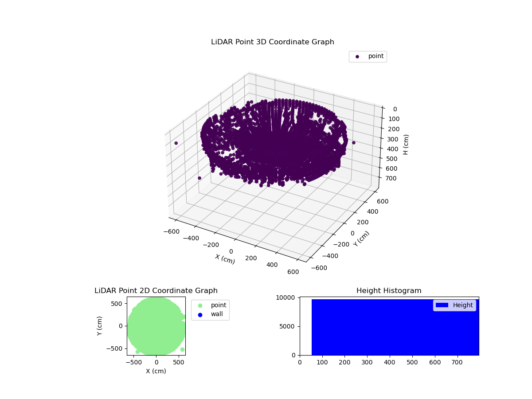Viewport: 532px width, 399px height.
Task: Click the green outlier dot at 2D graph bottom-right corner
Action: [x=182, y=349]
